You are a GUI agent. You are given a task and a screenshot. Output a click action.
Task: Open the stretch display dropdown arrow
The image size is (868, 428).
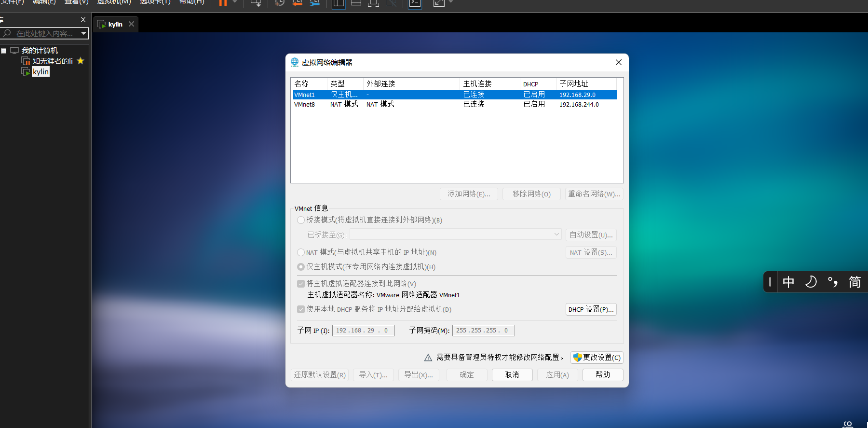click(x=451, y=2)
